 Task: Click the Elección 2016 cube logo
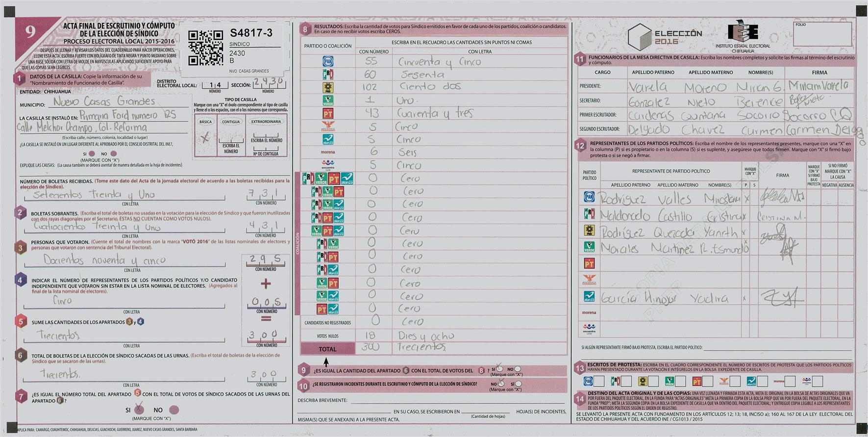click(x=640, y=37)
